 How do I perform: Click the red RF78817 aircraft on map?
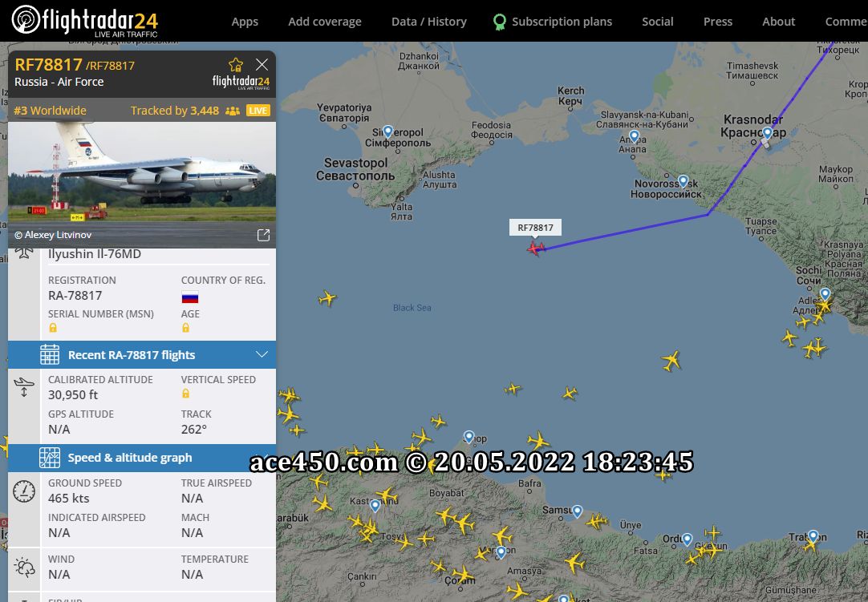(535, 248)
